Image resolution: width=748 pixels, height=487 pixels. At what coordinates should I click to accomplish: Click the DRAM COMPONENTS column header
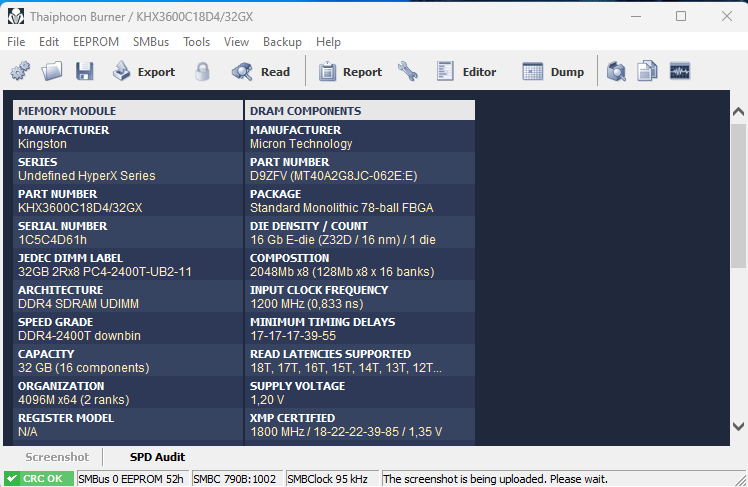click(360, 111)
